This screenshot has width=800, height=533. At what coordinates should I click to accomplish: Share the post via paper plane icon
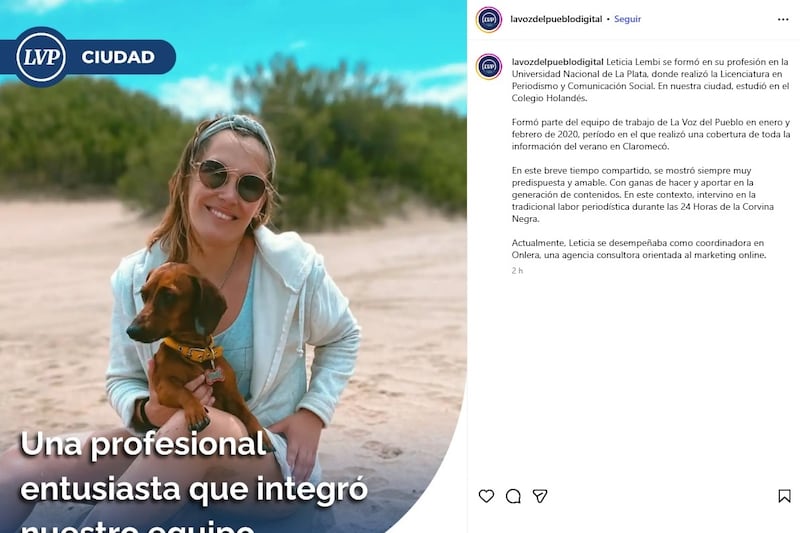(x=540, y=496)
